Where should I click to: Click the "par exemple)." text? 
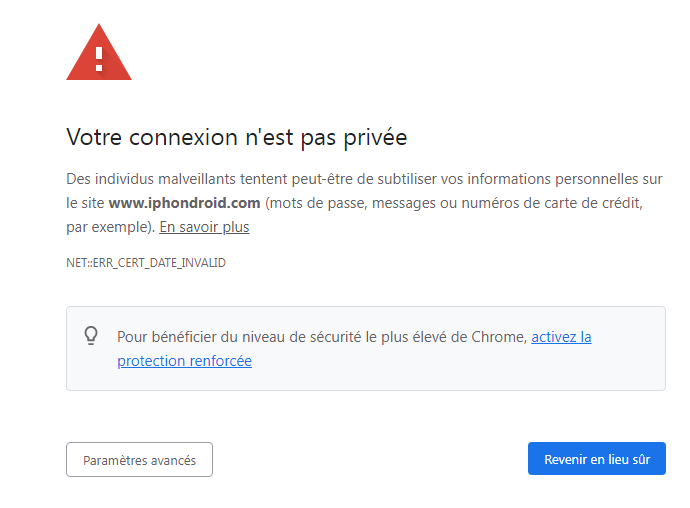click(110, 227)
